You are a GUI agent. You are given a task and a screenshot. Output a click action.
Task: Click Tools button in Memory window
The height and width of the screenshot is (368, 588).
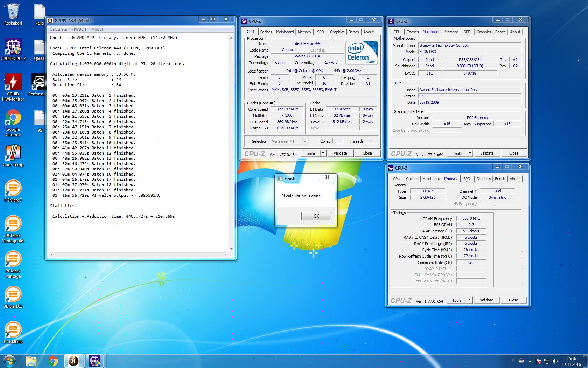pyautogui.click(x=456, y=300)
